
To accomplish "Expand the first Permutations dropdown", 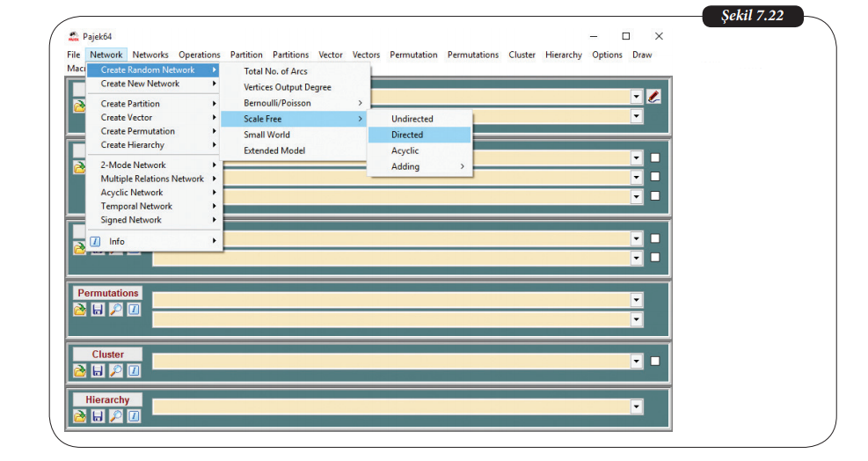I will (x=637, y=300).
